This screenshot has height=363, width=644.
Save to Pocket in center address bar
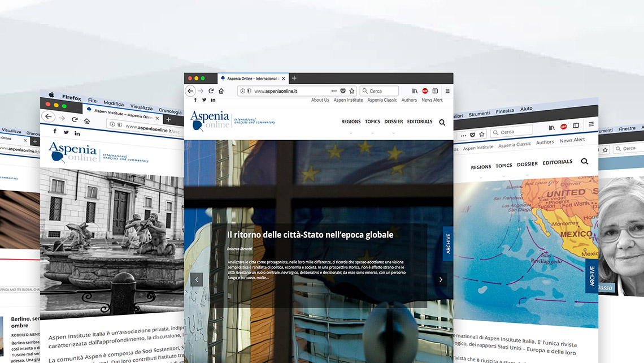pos(343,91)
